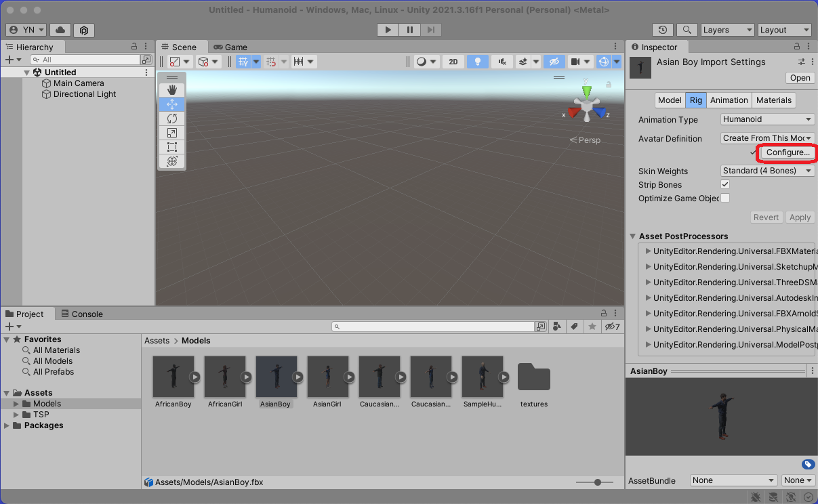
Task: Open the Unity cloud services icon
Action: pos(60,30)
